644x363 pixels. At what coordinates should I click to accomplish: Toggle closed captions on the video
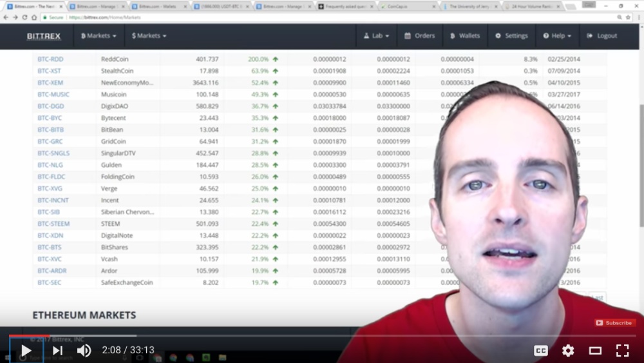pyautogui.click(x=541, y=350)
